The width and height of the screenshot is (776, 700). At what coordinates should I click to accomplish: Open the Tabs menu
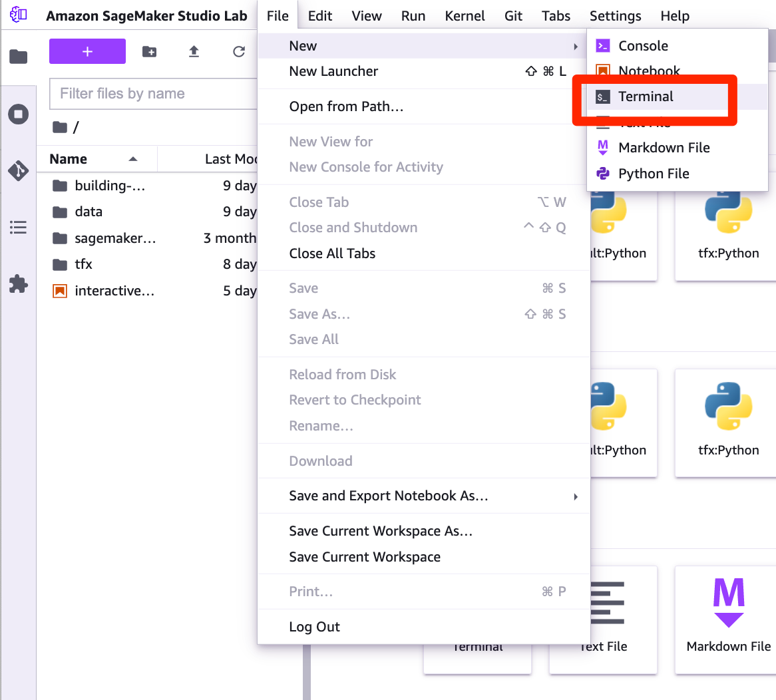tap(556, 16)
